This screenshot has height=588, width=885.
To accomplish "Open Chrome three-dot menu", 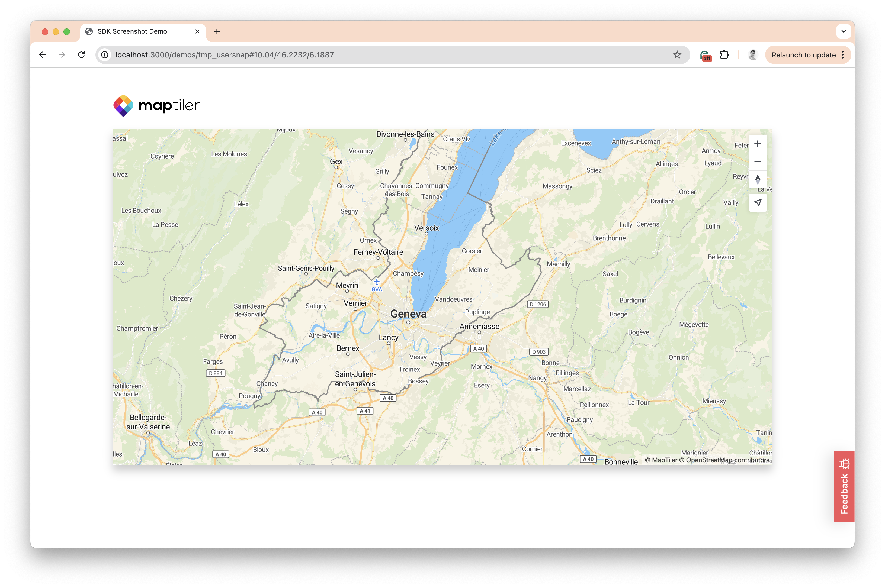I will point(843,55).
